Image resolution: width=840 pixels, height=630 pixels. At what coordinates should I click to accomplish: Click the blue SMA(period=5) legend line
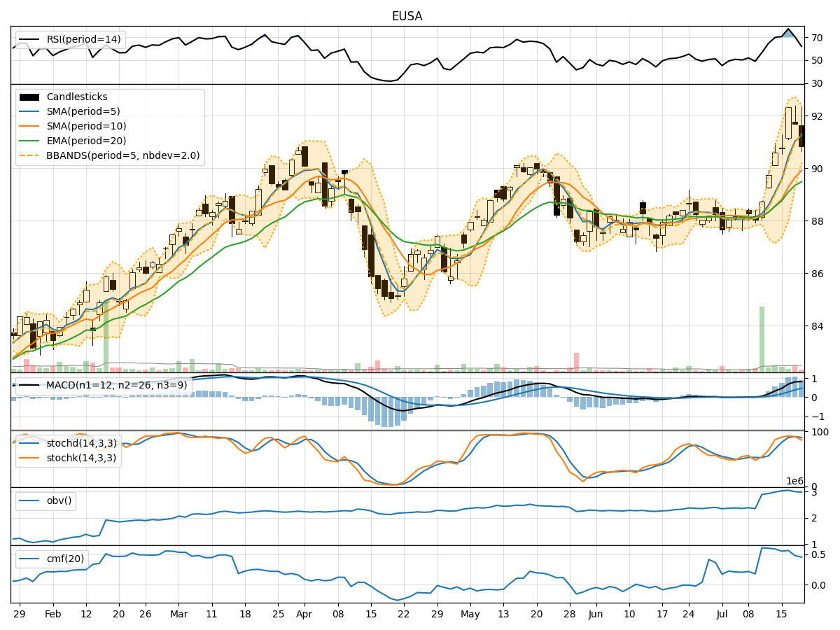coord(29,112)
